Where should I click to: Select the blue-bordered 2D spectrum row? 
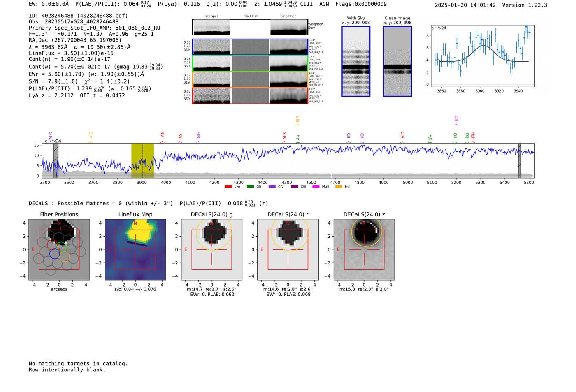pos(250,47)
